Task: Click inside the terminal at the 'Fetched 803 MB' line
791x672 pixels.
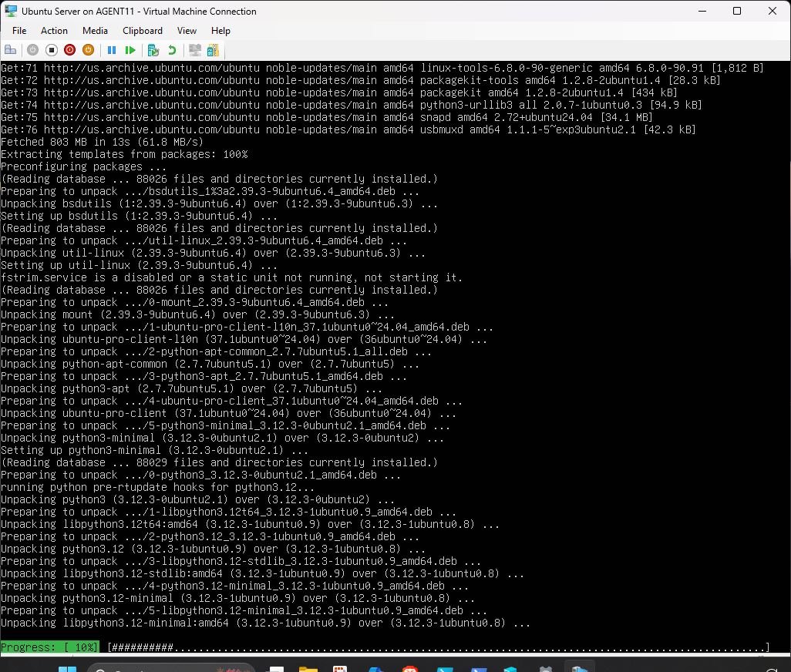Action: pyautogui.click(x=102, y=142)
